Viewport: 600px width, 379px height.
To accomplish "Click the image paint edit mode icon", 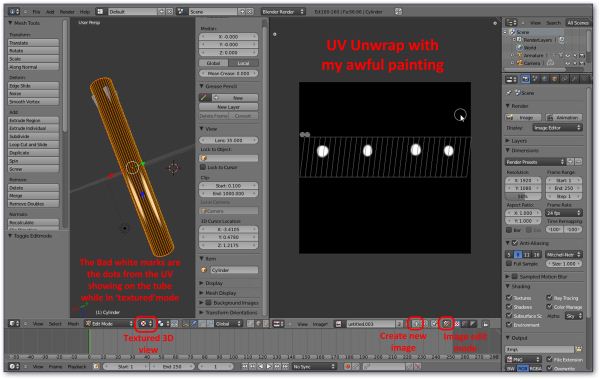I will click(x=446, y=324).
